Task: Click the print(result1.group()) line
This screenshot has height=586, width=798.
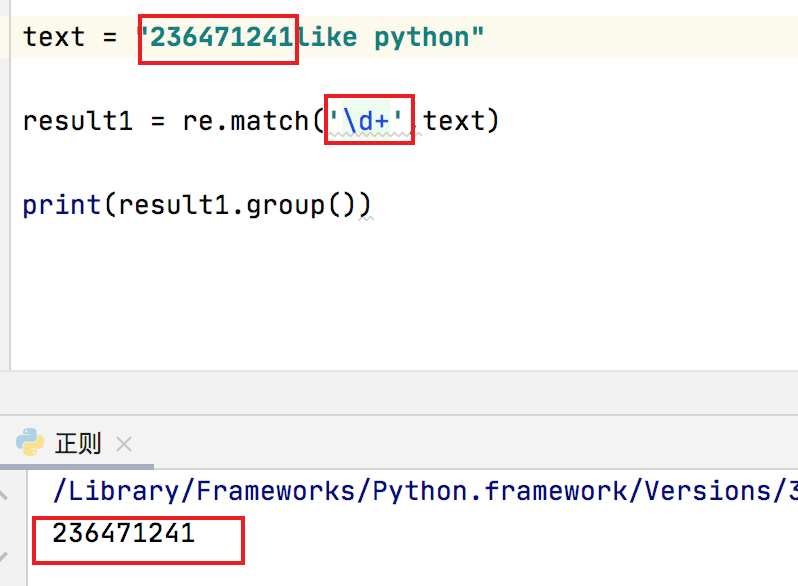Action: tap(197, 205)
